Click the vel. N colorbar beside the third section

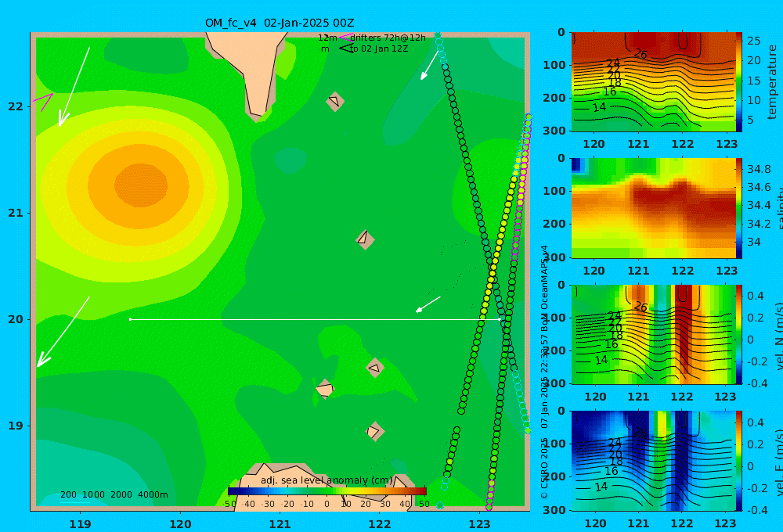(739, 334)
